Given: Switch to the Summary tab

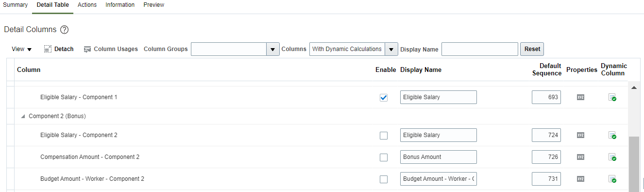Looking at the screenshot, I should point(16,5).
